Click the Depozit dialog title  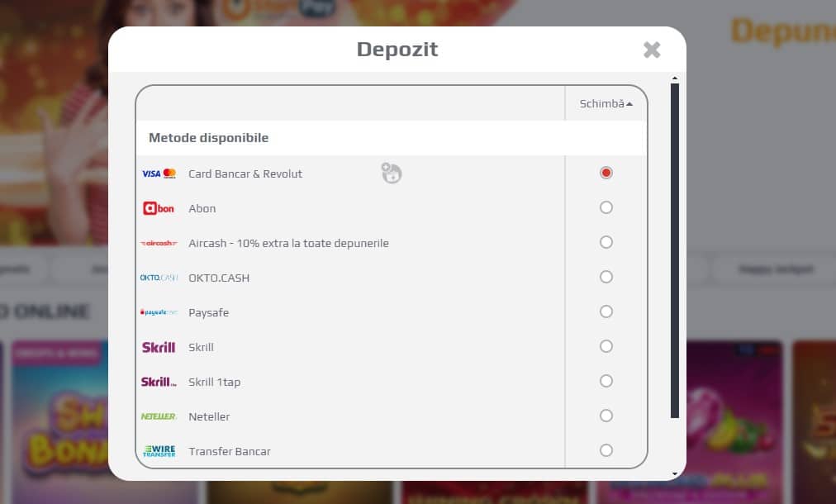click(x=397, y=49)
